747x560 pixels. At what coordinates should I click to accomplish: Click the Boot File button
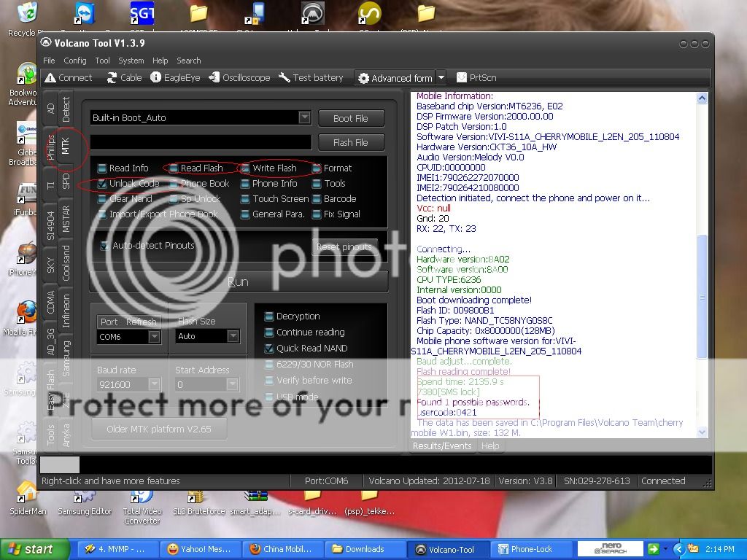tap(351, 118)
